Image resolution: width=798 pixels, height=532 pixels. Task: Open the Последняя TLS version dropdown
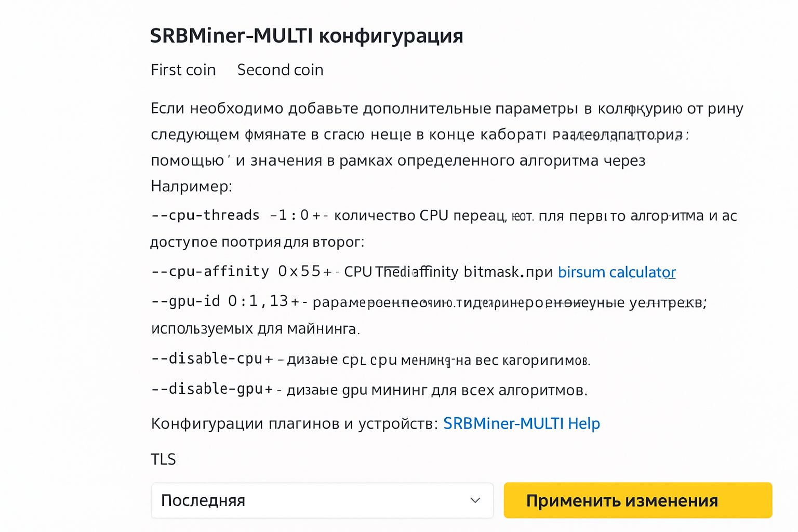322,500
